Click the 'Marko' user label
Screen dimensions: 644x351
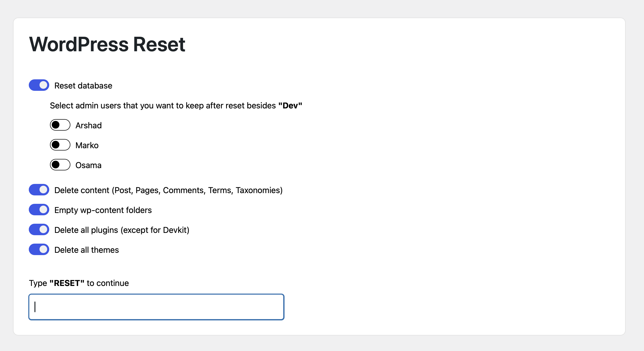tap(87, 145)
